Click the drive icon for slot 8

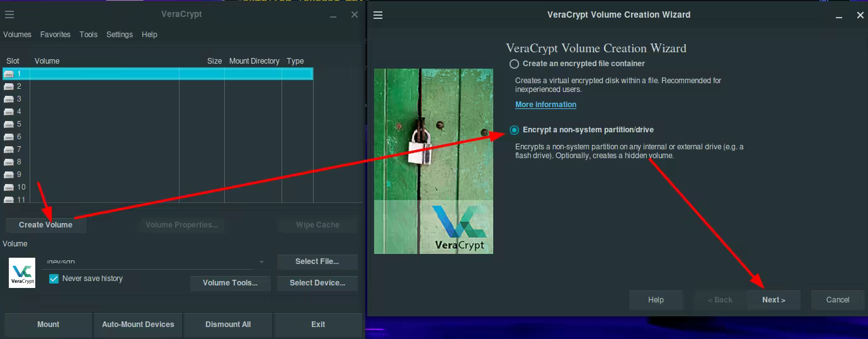coord(9,162)
